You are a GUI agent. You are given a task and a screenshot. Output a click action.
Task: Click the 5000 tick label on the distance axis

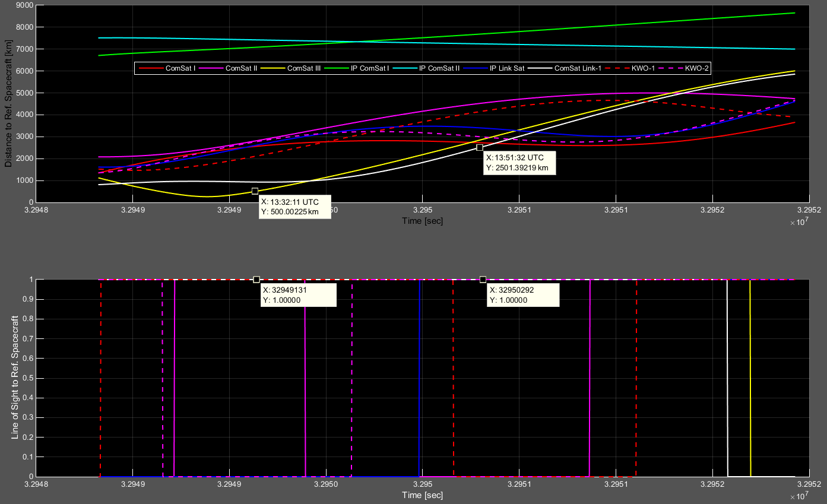[24, 93]
